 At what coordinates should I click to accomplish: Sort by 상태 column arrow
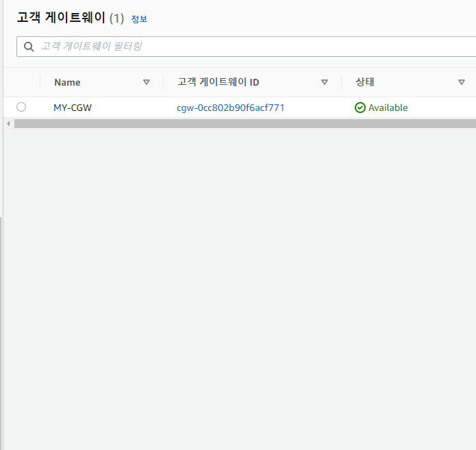pos(462,82)
